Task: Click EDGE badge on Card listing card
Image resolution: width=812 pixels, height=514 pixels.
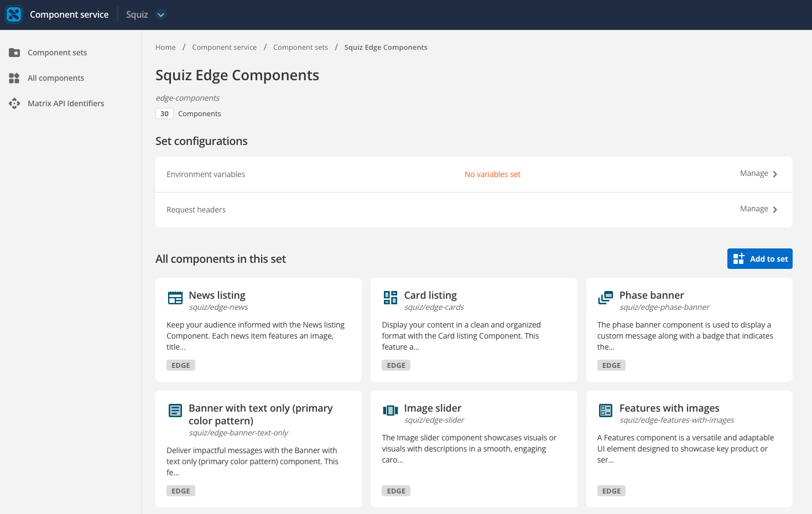Action: click(396, 365)
